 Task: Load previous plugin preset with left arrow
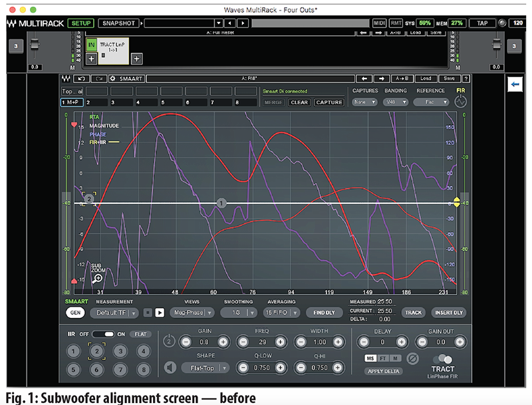click(364, 78)
